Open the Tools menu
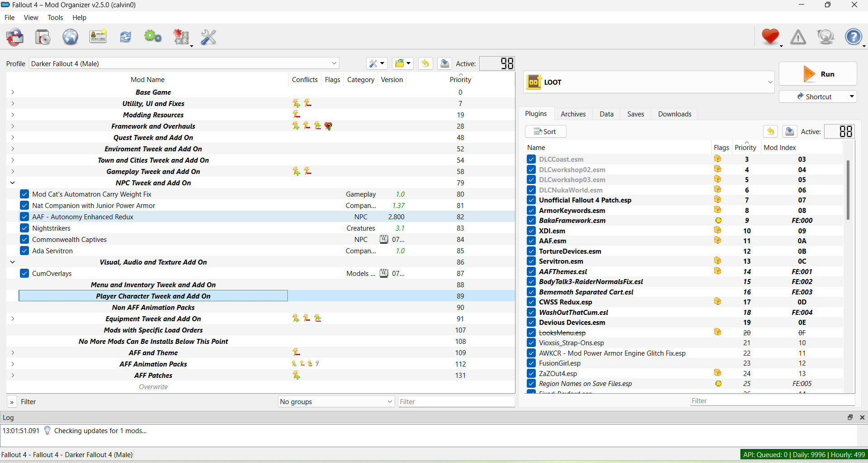 click(55, 18)
